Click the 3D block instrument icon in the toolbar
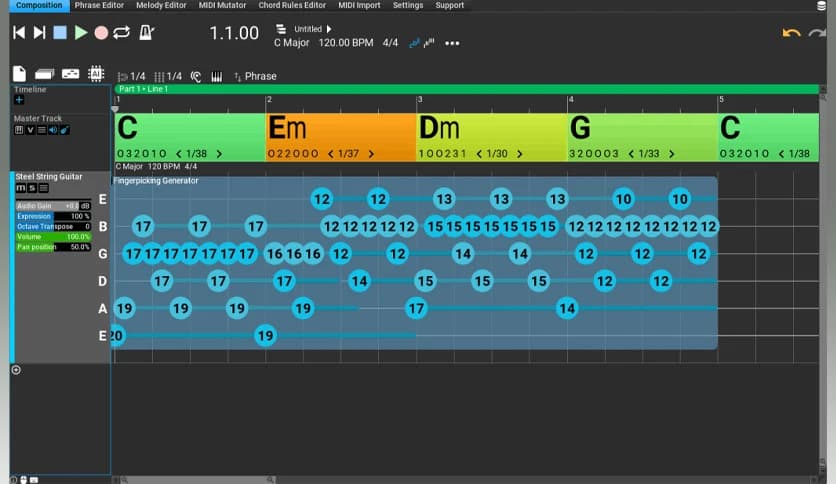 [44, 74]
